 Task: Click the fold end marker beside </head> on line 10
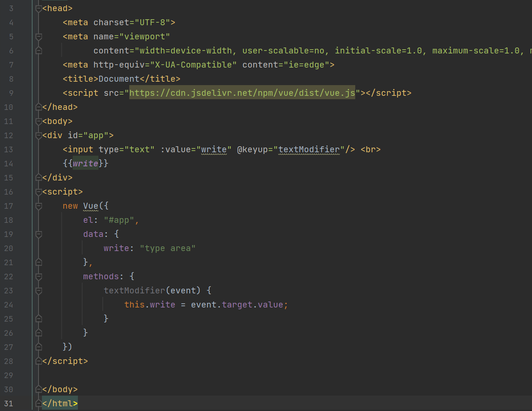pyautogui.click(x=39, y=107)
